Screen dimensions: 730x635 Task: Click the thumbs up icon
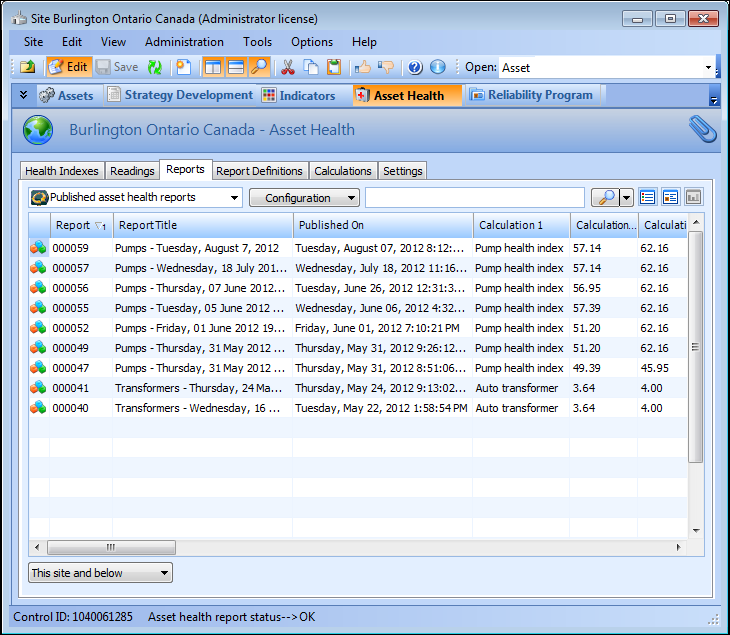point(362,67)
